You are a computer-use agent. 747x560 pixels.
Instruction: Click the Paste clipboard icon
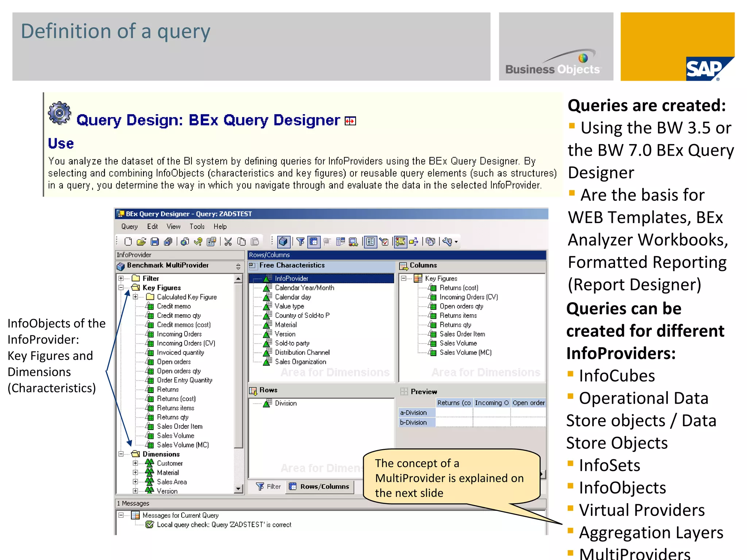point(255,241)
